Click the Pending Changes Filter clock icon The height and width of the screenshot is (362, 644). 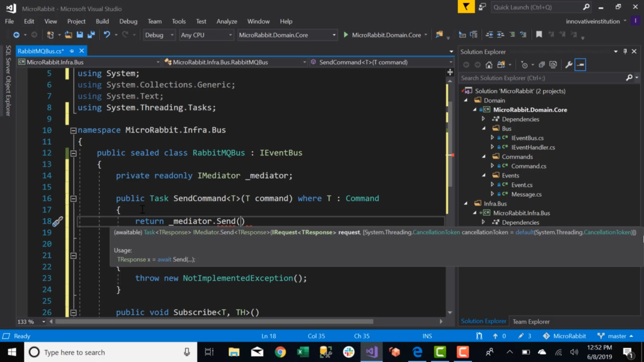coord(524,65)
